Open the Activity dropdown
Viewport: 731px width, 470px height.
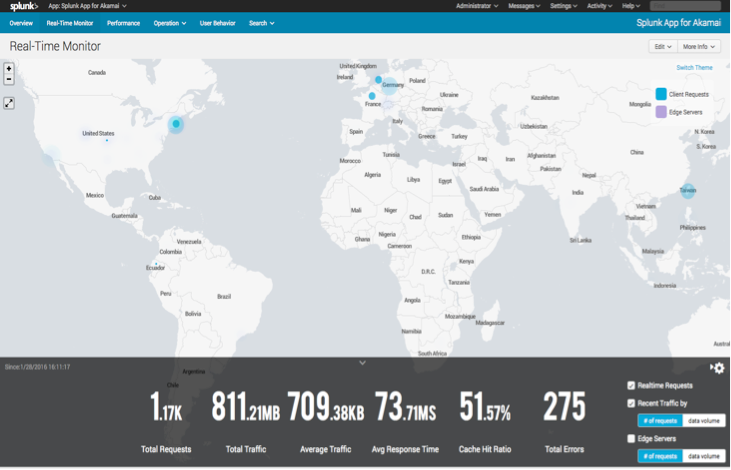[x=600, y=6]
